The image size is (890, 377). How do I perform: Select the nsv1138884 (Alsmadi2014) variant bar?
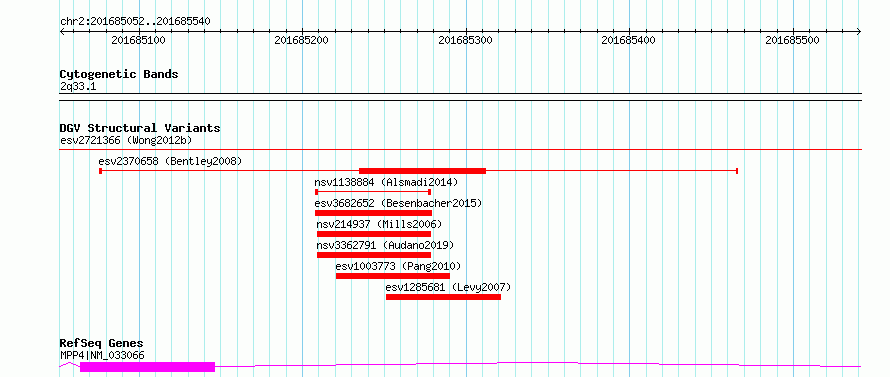[x=373, y=192]
